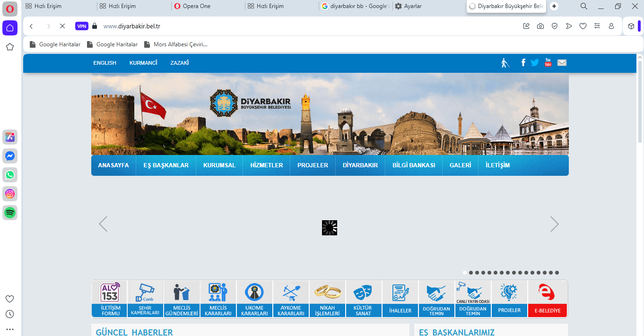
Task: Click the padlock site info icon
Action: (x=95, y=26)
